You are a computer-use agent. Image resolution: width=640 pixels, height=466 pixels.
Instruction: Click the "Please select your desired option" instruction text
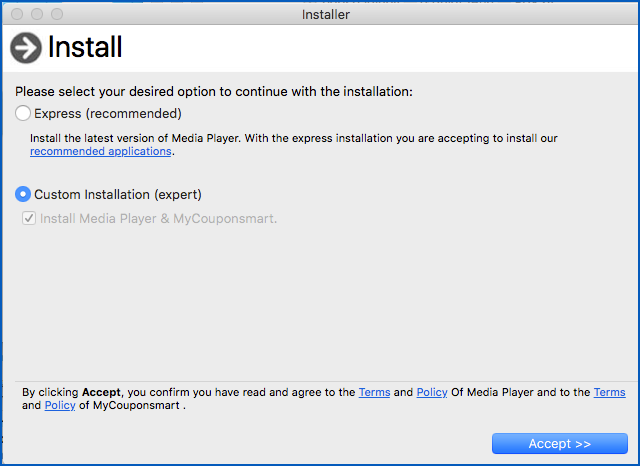coord(213,92)
